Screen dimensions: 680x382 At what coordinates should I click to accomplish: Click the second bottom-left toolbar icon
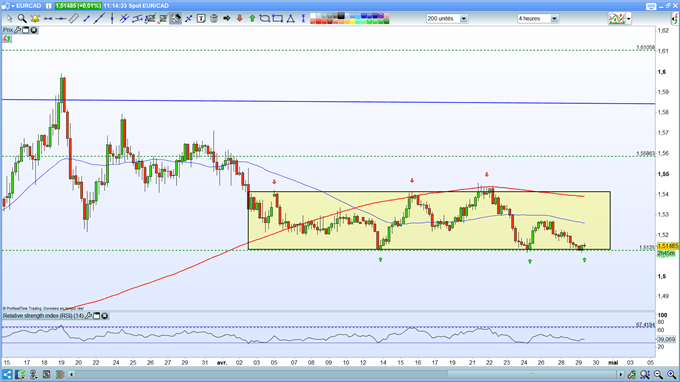pos(20,374)
